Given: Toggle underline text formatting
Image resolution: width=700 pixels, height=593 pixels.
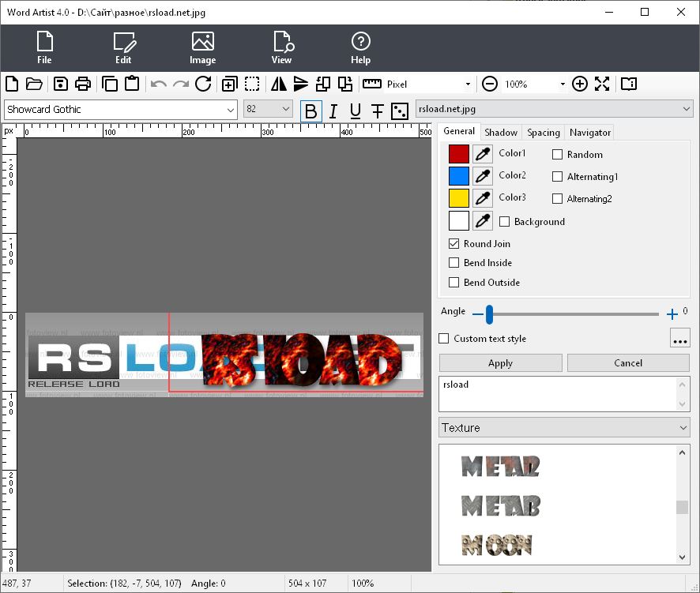Looking at the screenshot, I should (x=356, y=111).
